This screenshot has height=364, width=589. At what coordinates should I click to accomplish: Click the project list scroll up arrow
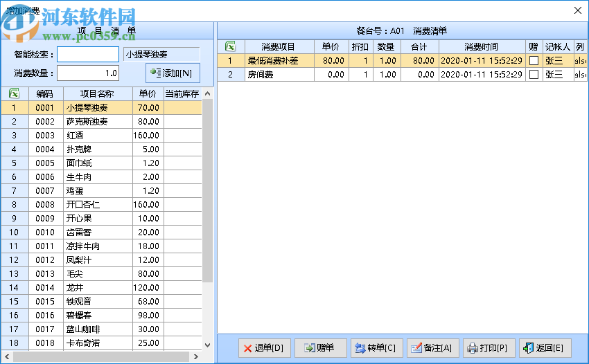point(207,93)
